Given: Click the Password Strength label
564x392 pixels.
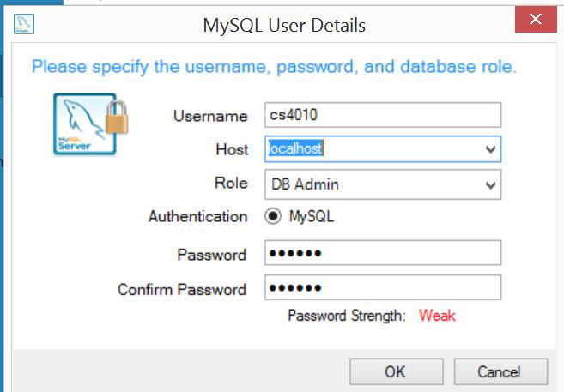Looking at the screenshot, I should click(x=347, y=316).
